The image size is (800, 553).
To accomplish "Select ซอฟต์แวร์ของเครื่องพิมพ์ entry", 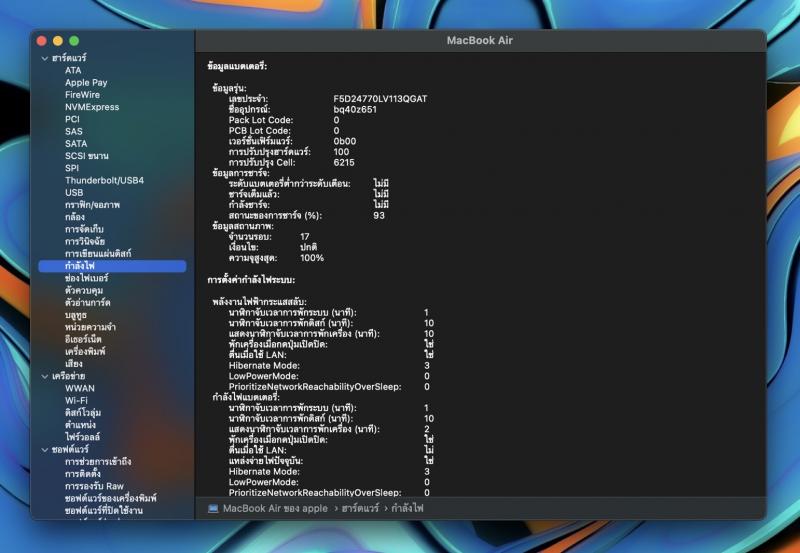I will 111,498.
